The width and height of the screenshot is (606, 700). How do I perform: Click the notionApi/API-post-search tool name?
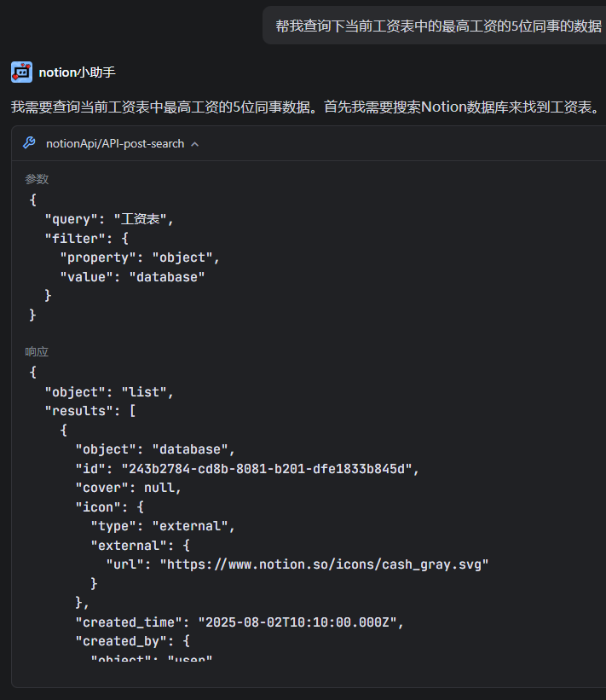click(x=115, y=144)
